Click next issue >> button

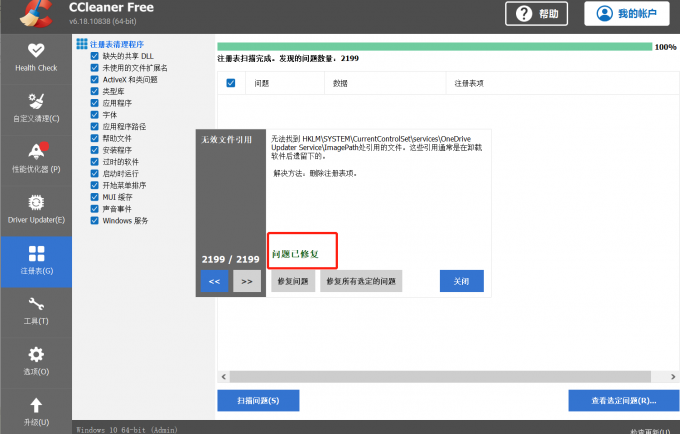247,281
